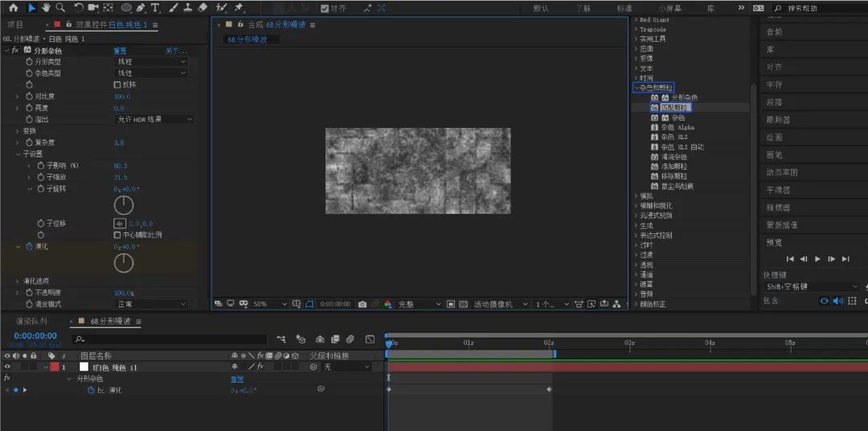
Task: Select the 标准 workspace
Action: pyautogui.click(x=624, y=8)
